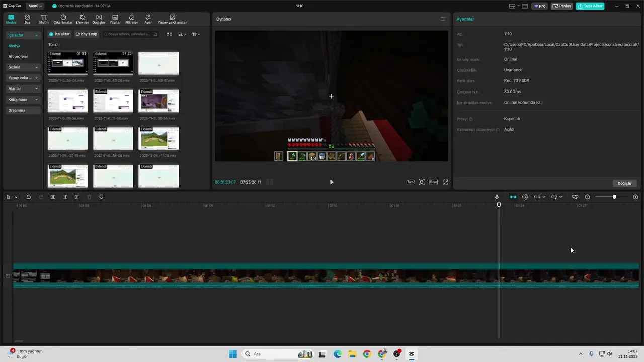Viewport: 644px width, 362px height.
Task: Open the selection tool dropdown arrow
Action: point(16,197)
